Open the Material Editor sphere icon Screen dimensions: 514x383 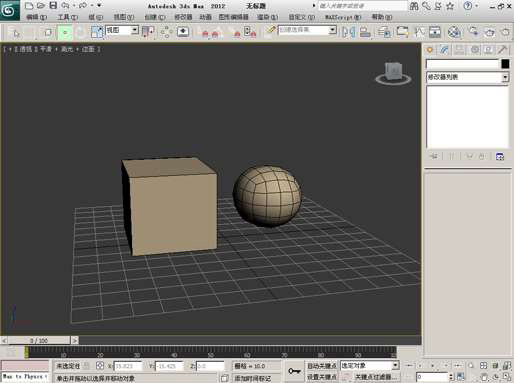(x=454, y=32)
